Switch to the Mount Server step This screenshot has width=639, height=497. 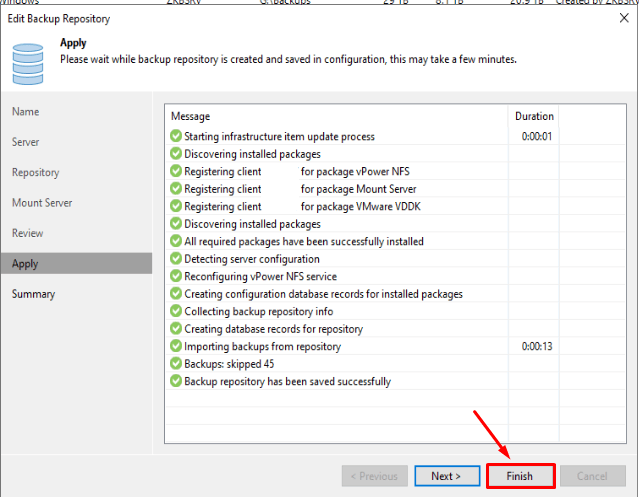(x=42, y=203)
